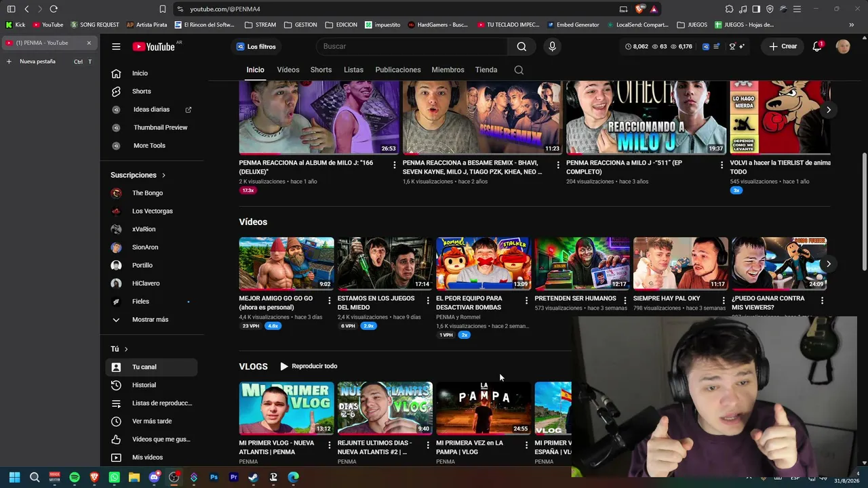This screenshot has width=868, height=488.
Task: Open the Brave Shields lion icon
Action: point(639,9)
